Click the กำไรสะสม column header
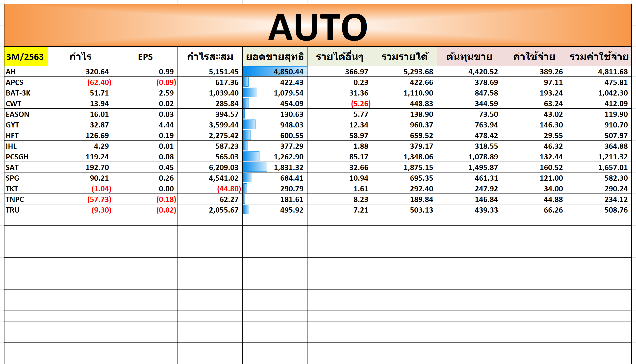The width and height of the screenshot is (636, 364). click(x=210, y=56)
